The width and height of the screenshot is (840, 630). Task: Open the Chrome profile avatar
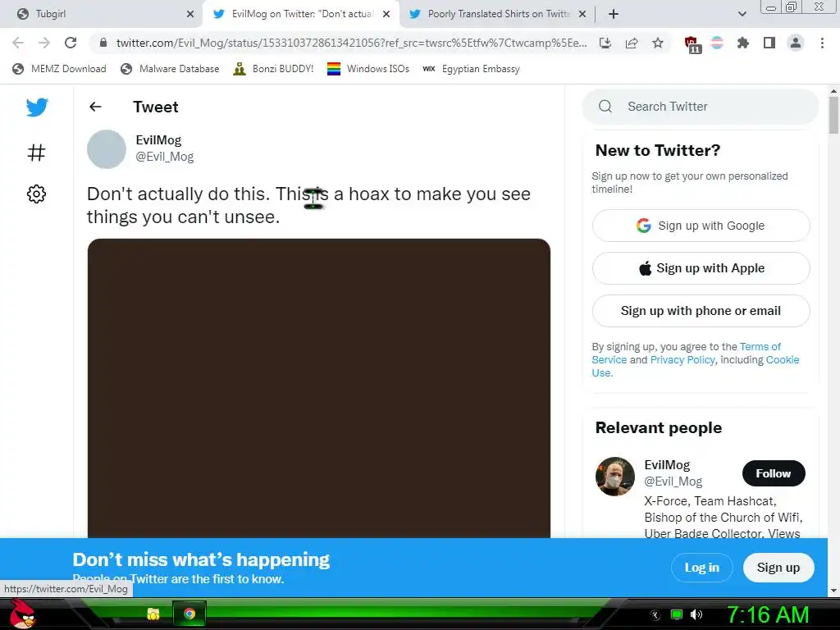796,43
